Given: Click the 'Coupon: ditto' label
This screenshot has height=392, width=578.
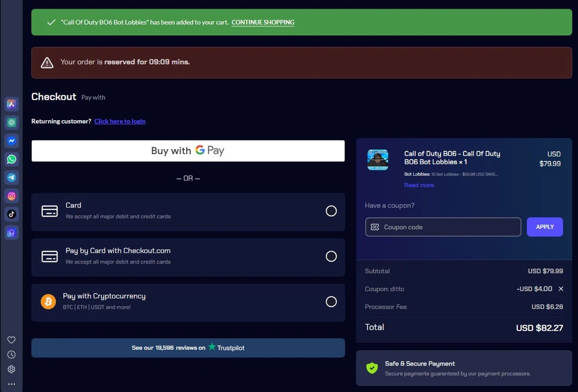Looking at the screenshot, I should (x=384, y=289).
